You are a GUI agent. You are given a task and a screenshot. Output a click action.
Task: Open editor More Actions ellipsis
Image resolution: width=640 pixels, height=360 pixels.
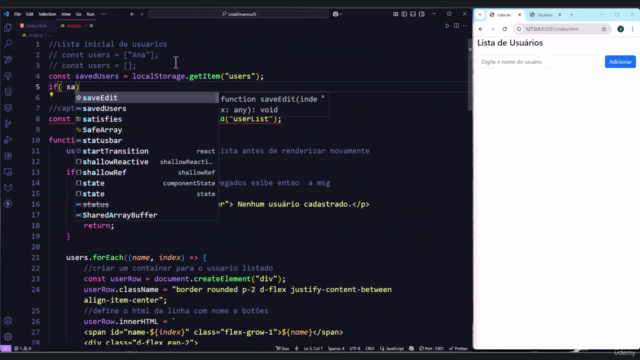coord(465,26)
